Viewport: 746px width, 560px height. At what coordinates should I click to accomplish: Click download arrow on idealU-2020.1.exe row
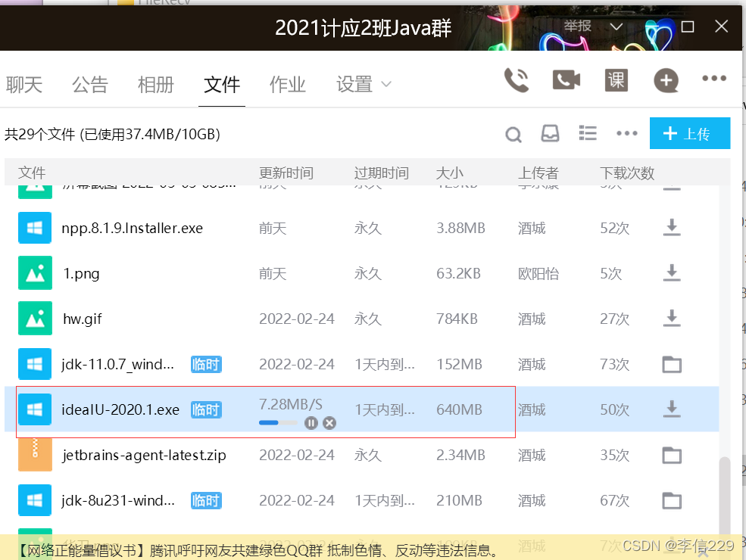[672, 409]
